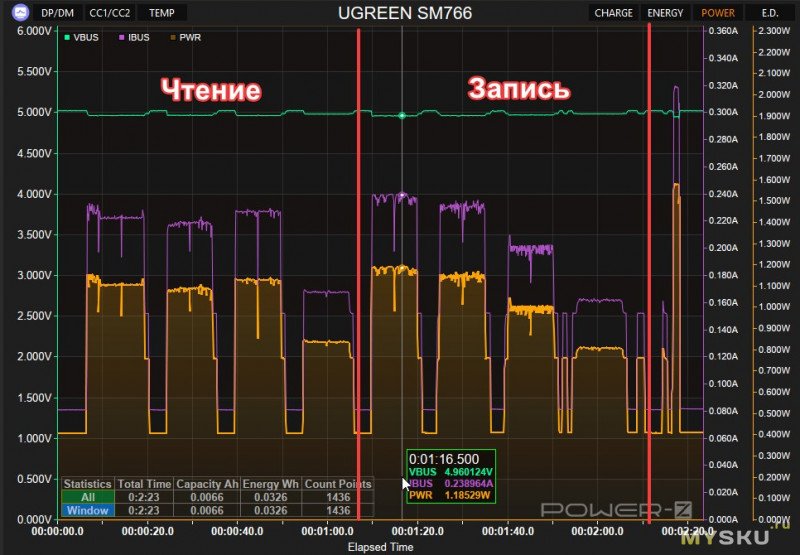The width and height of the screenshot is (800, 555).
Task: Open the ENERGY tab
Action: click(665, 13)
